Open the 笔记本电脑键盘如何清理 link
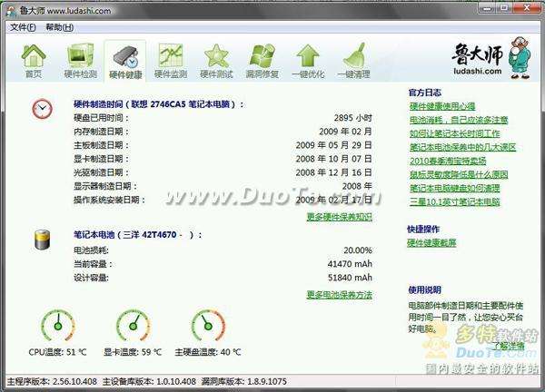Screen dimensions: 545x392 (455, 188)
